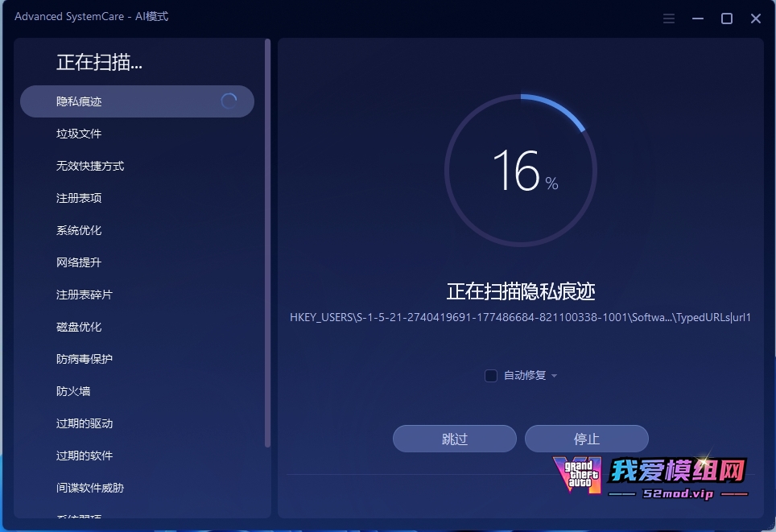This screenshot has width=776, height=532.
Task: Click the 注册表碎片 item
Action: point(85,295)
